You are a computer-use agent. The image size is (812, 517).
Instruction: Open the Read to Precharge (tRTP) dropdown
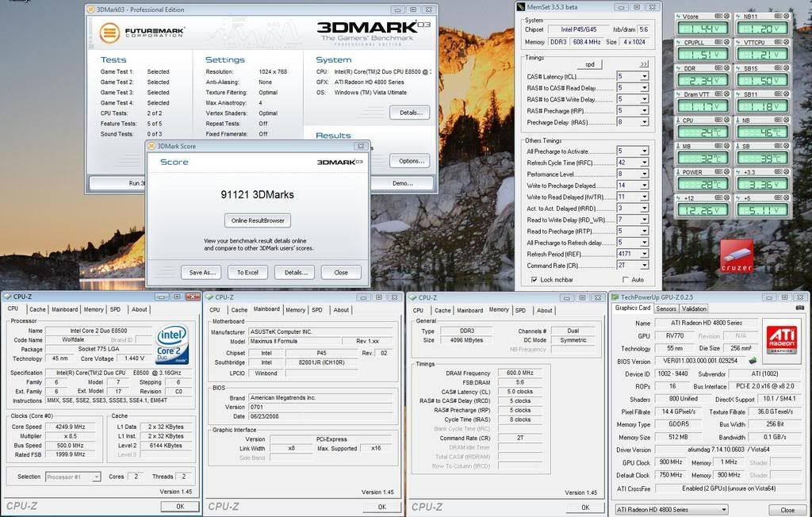pyautogui.click(x=644, y=231)
